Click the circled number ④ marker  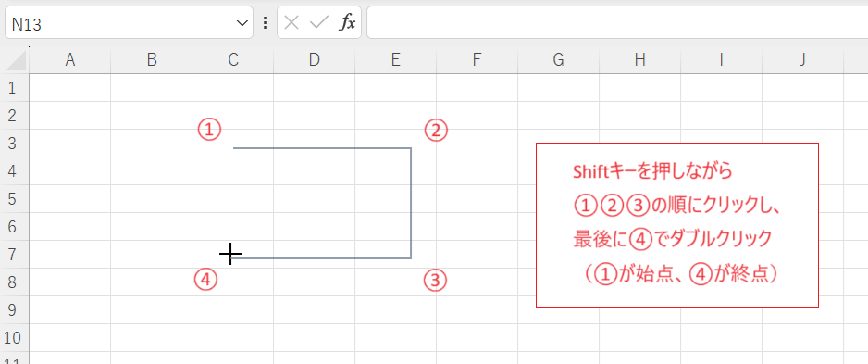[x=205, y=280]
